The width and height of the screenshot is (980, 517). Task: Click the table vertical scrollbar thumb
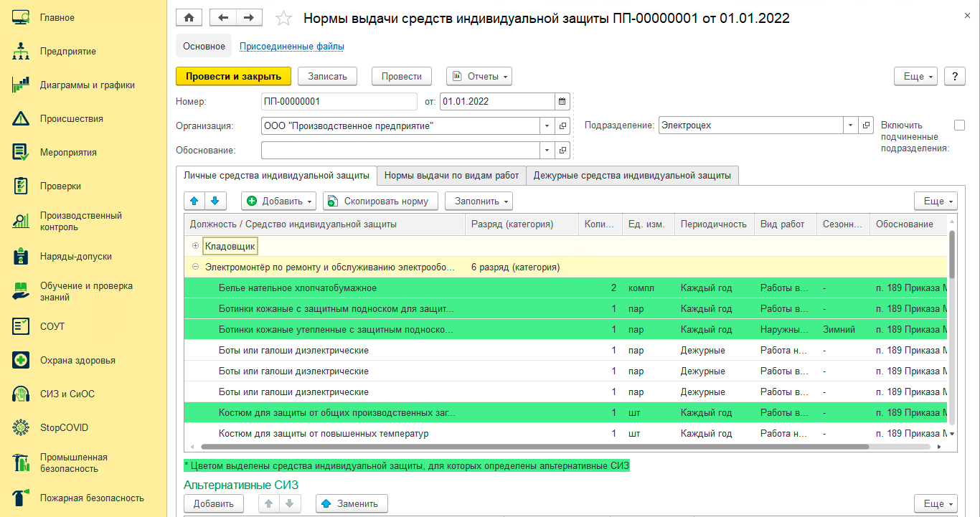[x=952, y=254]
